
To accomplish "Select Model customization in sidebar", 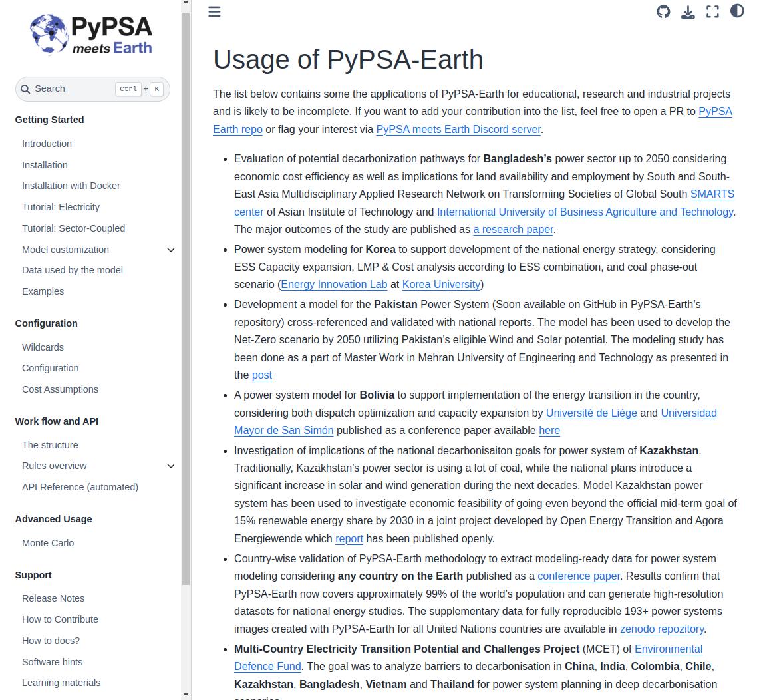I will (x=65, y=250).
